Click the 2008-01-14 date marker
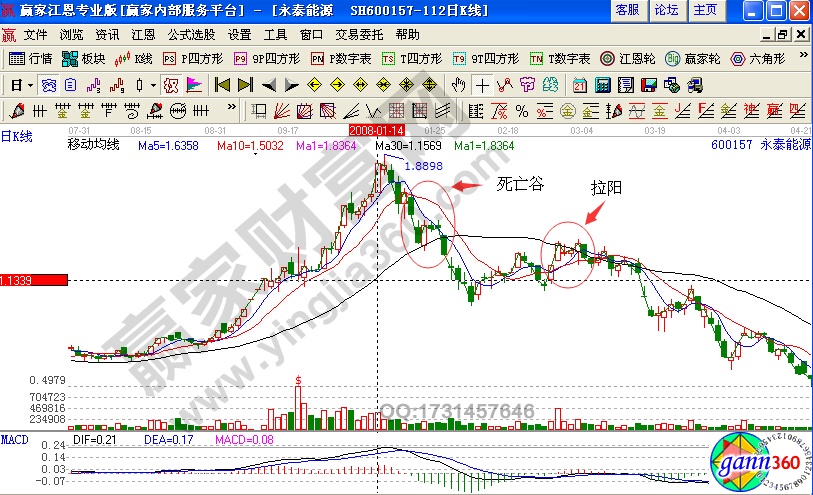 click(376, 130)
